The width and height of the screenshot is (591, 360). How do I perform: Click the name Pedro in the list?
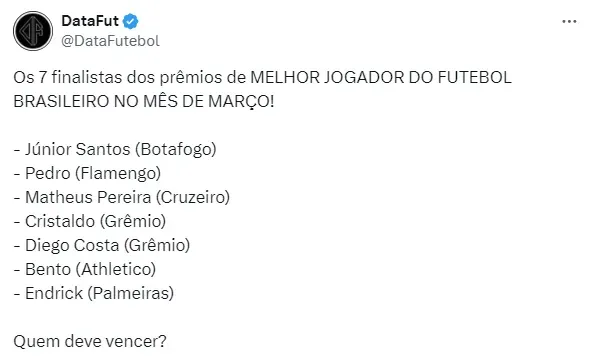(47, 173)
